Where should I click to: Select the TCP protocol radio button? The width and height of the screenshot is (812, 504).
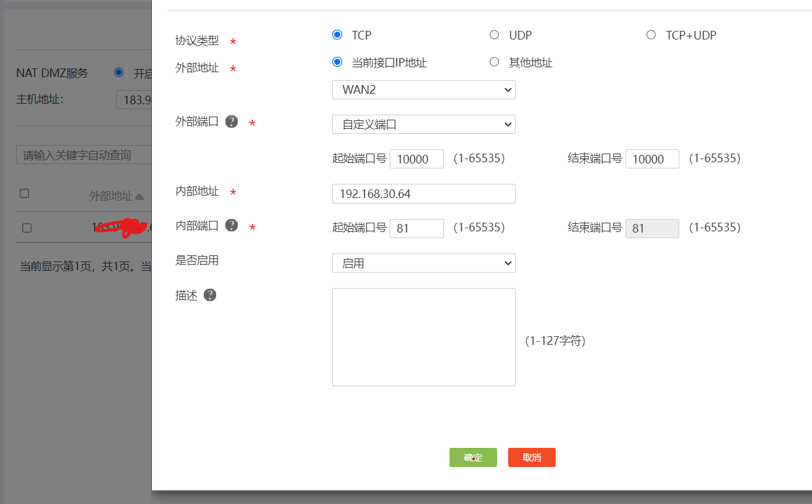click(337, 35)
